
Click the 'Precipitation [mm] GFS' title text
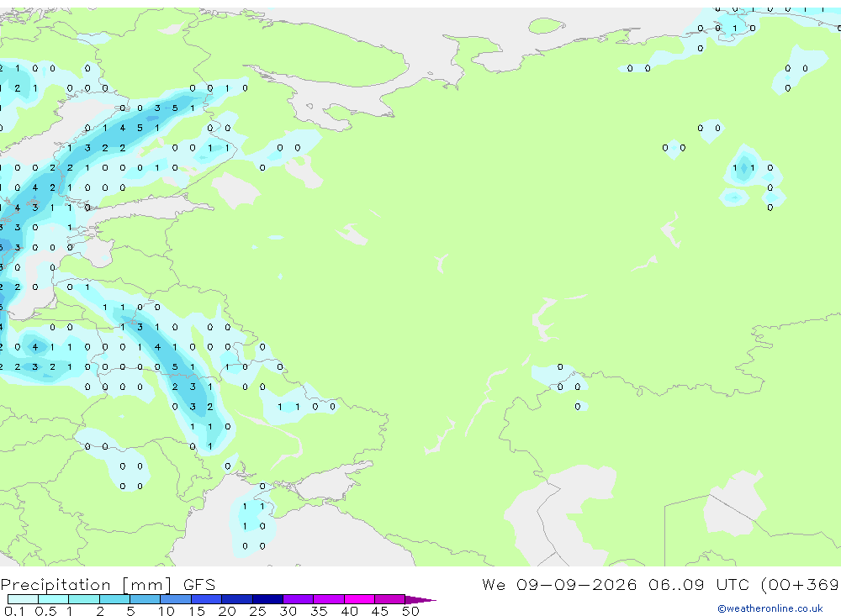point(108,585)
